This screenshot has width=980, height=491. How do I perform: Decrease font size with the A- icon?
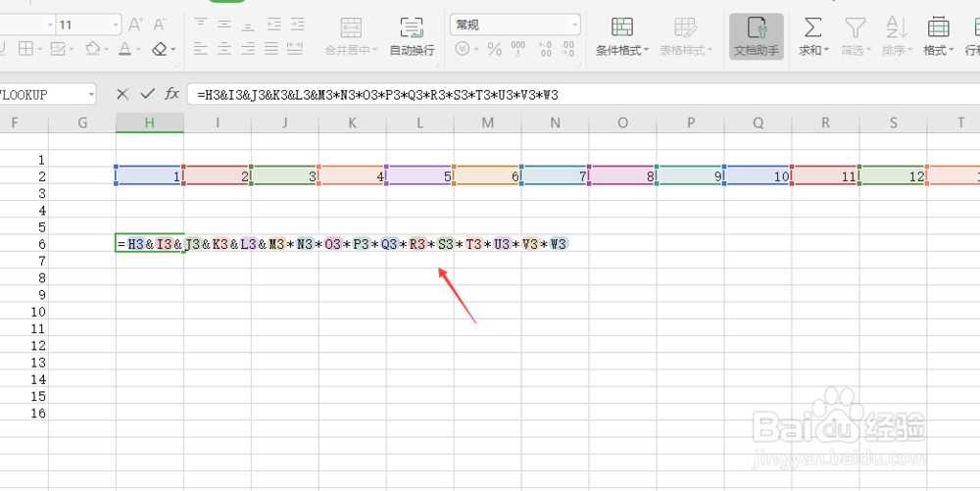pos(160,25)
